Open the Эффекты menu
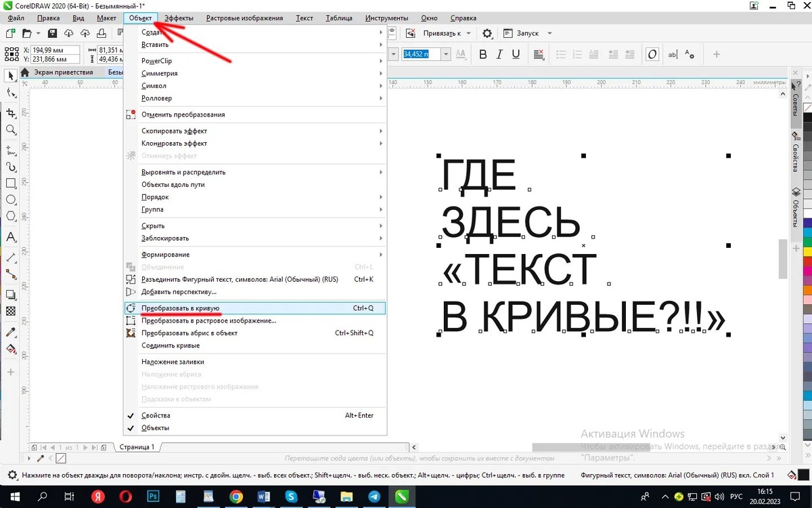This screenshot has width=812, height=508. 179,18
